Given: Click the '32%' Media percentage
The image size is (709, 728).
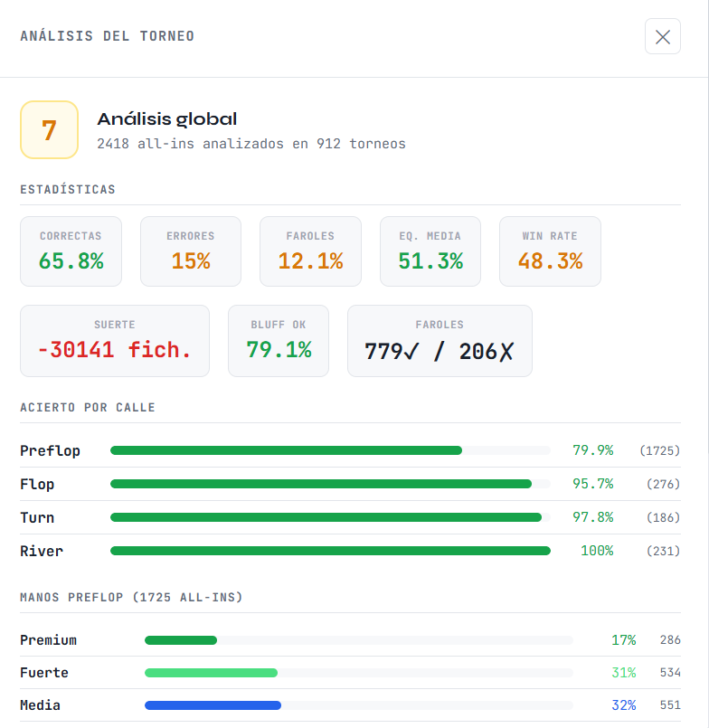Looking at the screenshot, I should point(624,705).
